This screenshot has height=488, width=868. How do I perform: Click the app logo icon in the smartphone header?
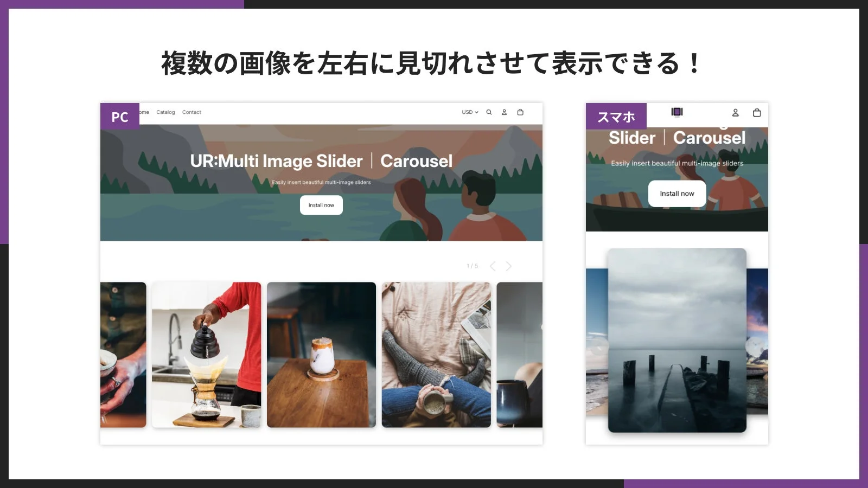pyautogui.click(x=677, y=113)
